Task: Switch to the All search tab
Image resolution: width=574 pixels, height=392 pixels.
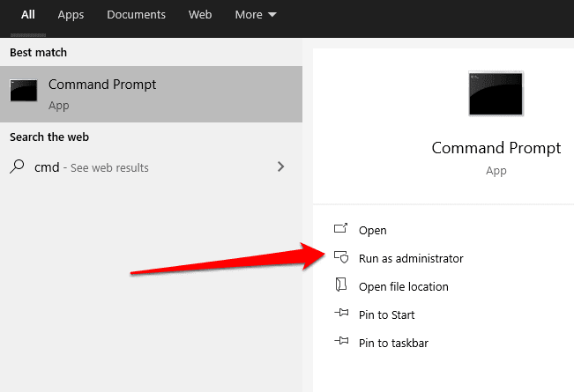Action: point(28,15)
